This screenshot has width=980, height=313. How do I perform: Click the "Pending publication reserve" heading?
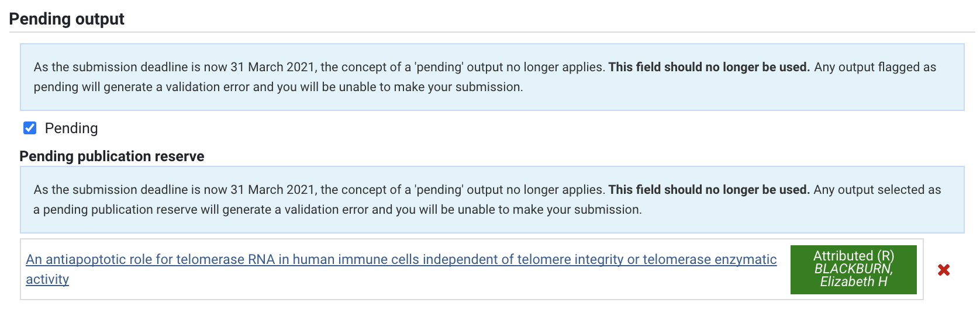pyautogui.click(x=112, y=156)
